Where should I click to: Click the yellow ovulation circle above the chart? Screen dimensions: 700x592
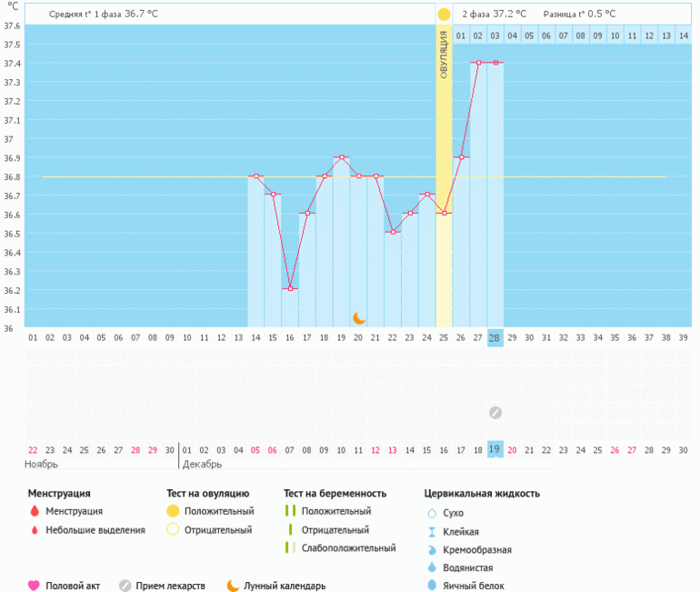(444, 15)
